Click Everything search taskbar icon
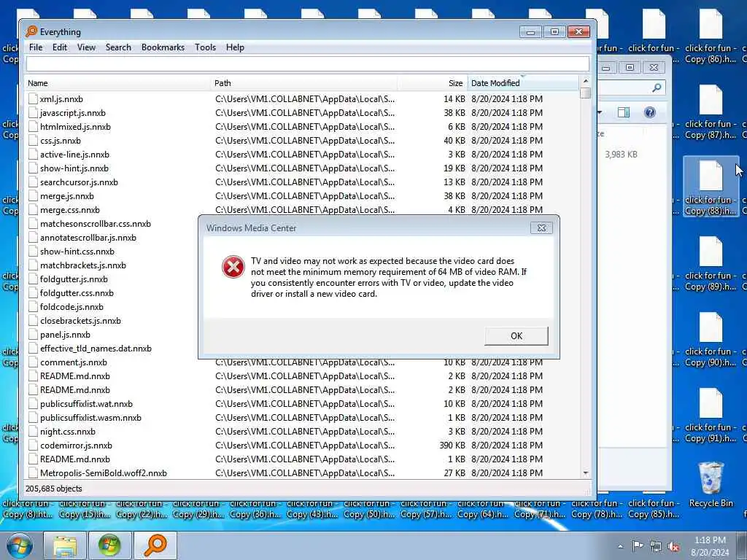Screen dimensions: 747x560 [155, 545]
